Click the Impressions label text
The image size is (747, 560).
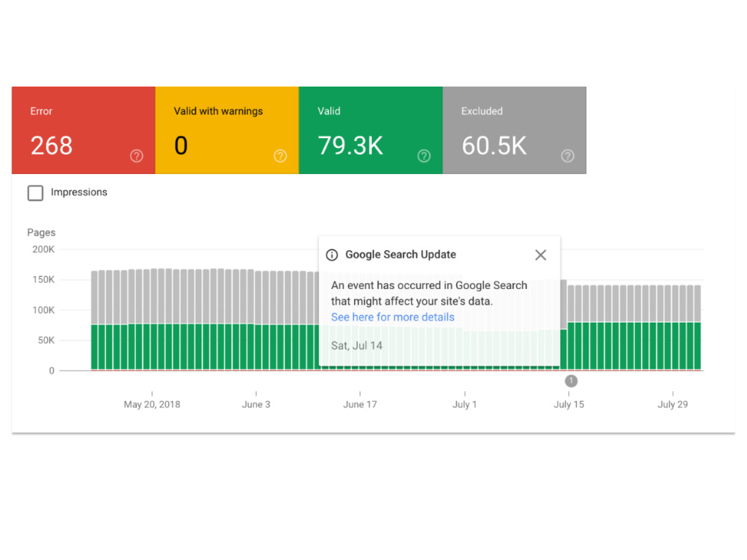(x=79, y=193)
